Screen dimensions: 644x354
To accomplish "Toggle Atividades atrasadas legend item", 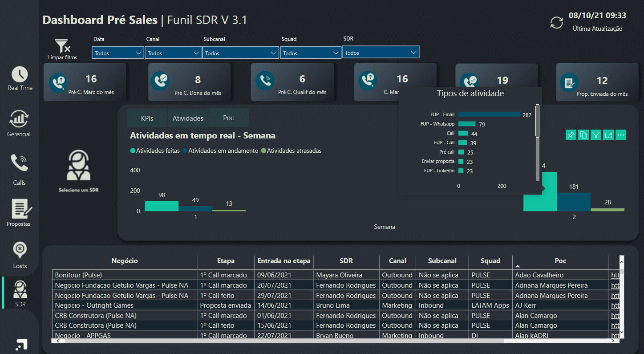I will tap(291, 151).
